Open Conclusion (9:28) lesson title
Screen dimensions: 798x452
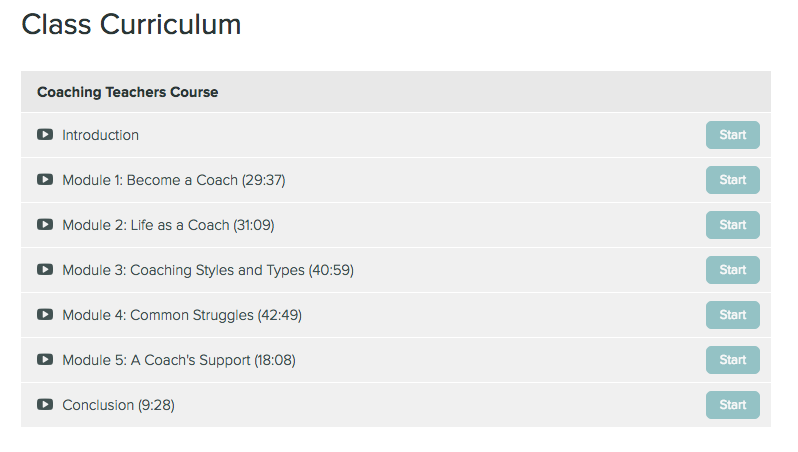coord(118,405)
